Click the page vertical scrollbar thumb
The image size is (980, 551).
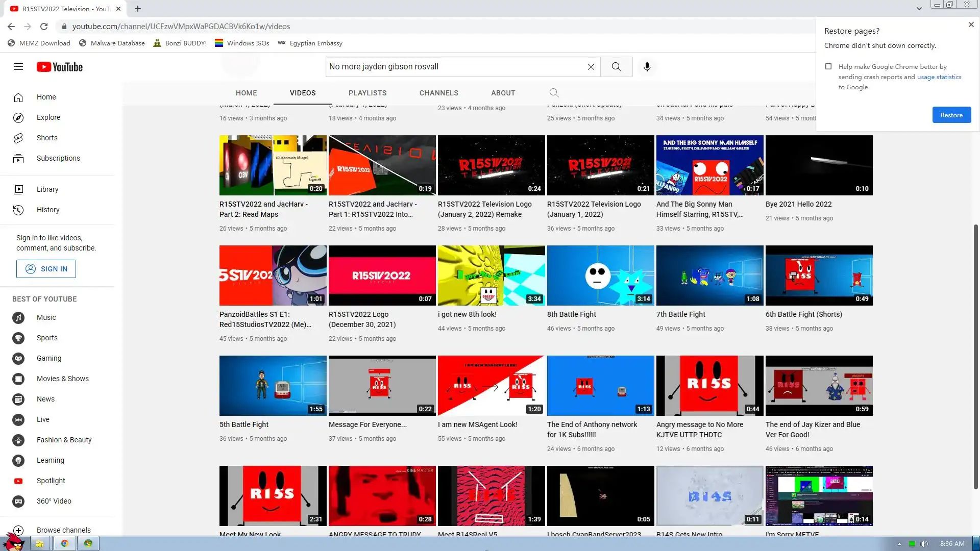pyautogui.click(x=976, y=357)
